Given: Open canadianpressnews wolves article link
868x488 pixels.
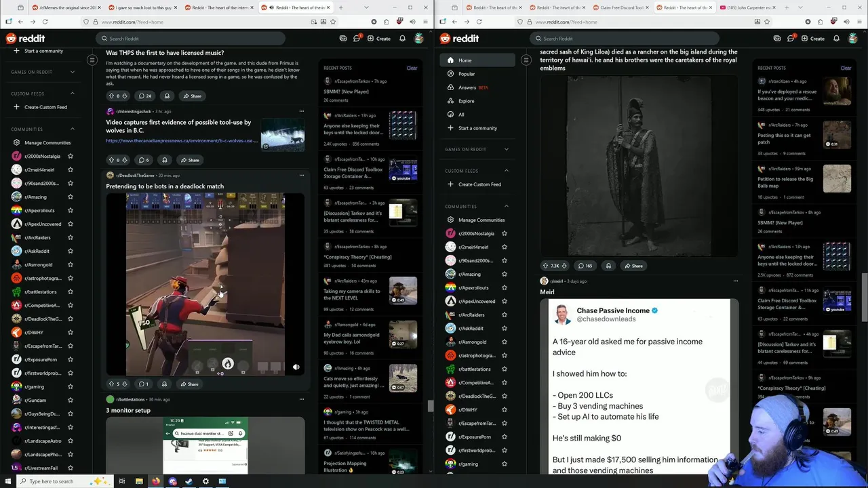Looking at the screenshot, I should tap(182, 141).
